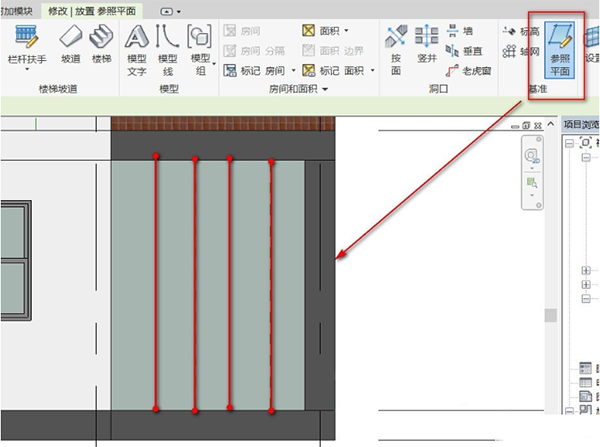Screen dimensions: 600x447
Task: Open the zoom options dropdown in navigation bar
Action: pyautogui.click(x=532, y=196)
